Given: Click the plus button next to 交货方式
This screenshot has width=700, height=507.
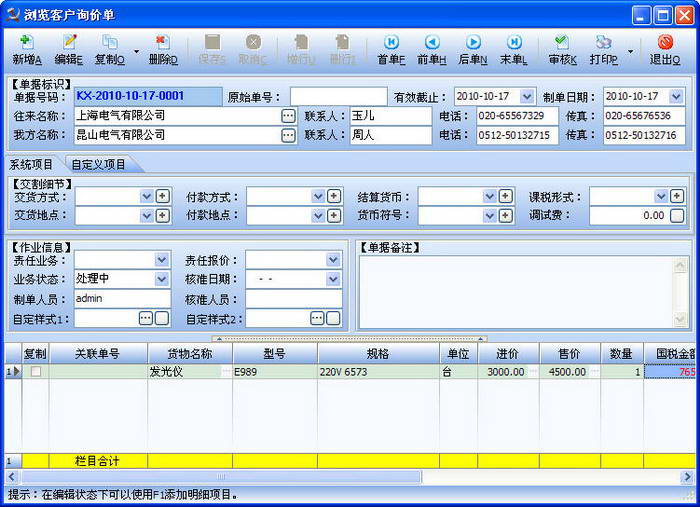Looking at the screenshot, I should point(162,196).
